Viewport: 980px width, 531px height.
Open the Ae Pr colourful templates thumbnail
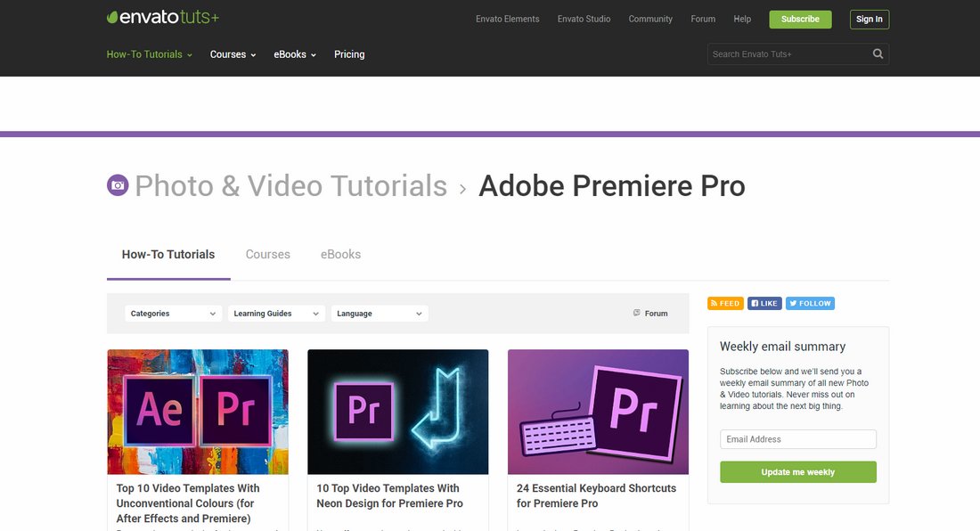198,412
